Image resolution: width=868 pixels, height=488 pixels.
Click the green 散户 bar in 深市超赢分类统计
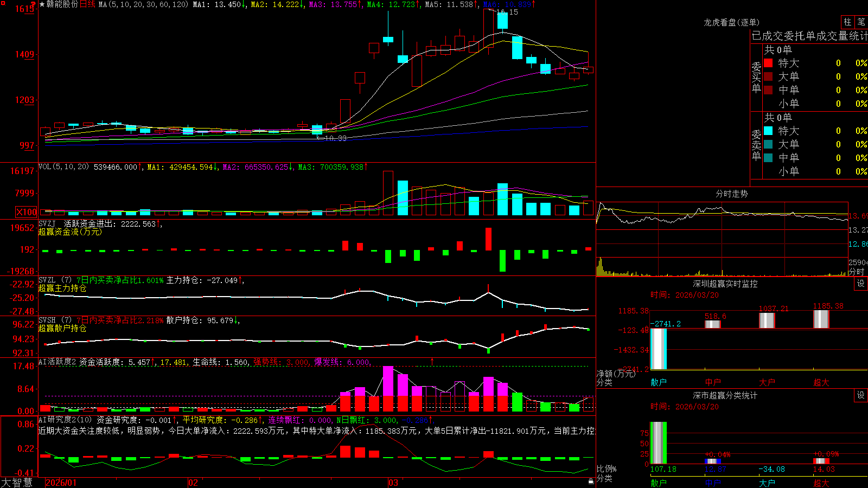(659, 443)
